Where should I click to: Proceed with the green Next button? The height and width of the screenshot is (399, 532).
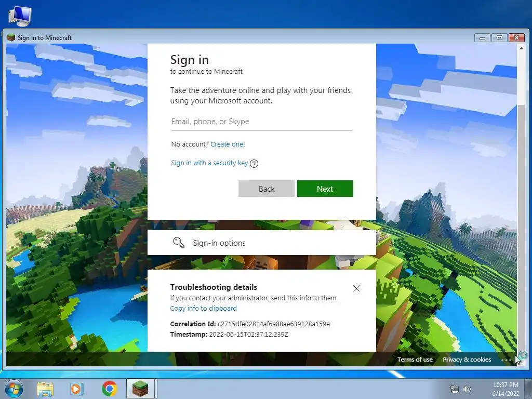pos(325,189)
